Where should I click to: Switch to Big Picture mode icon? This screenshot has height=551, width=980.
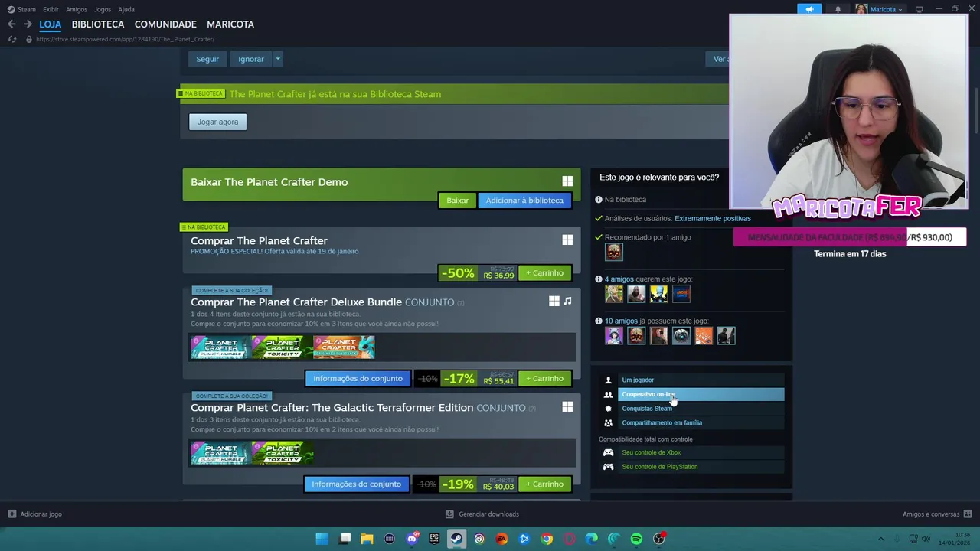coord(920,9)
